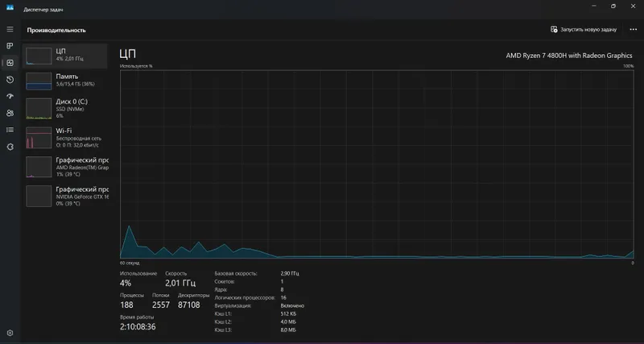
Task: Select the Wi-Fi performance item
Action: tap(65, 138)
